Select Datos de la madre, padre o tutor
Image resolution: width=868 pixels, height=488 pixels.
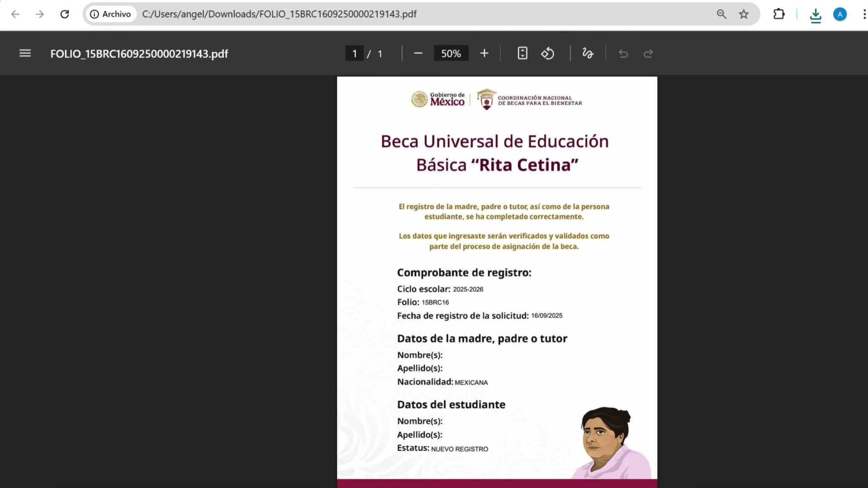tap(482, 339)
